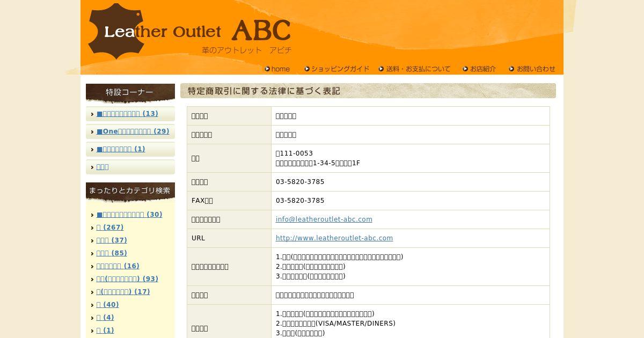Click the address line containing 1-34-5
The image size is (644, 338).
click(x=318, y=163)
